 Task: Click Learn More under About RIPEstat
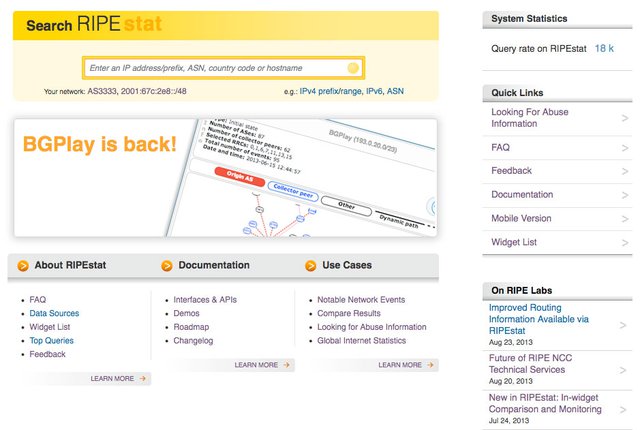pyautogui.click(x=118, y=379)
